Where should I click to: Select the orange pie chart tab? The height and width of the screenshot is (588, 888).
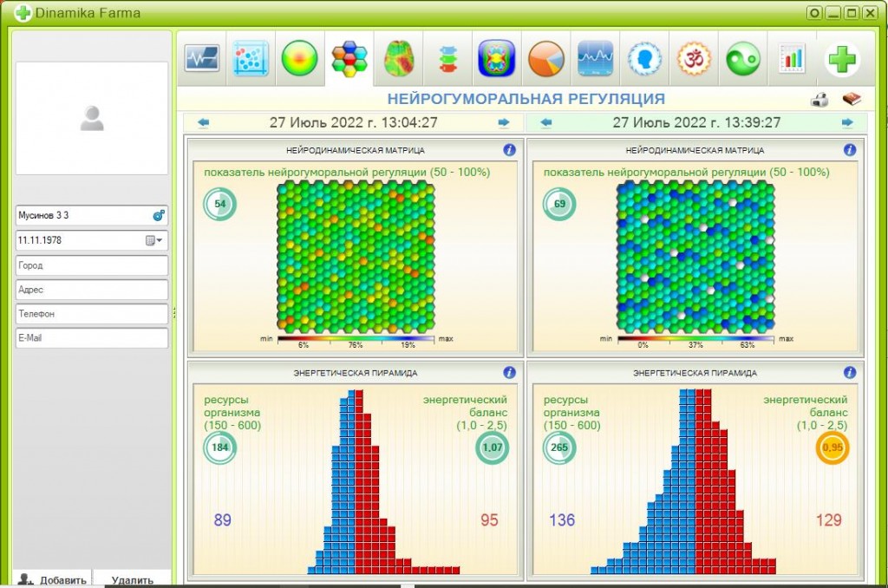546,58
